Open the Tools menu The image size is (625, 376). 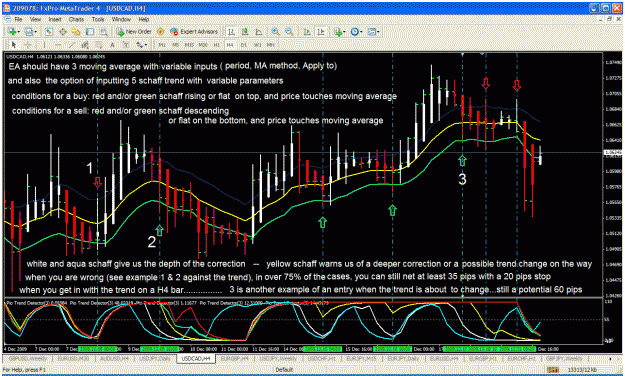98,19
